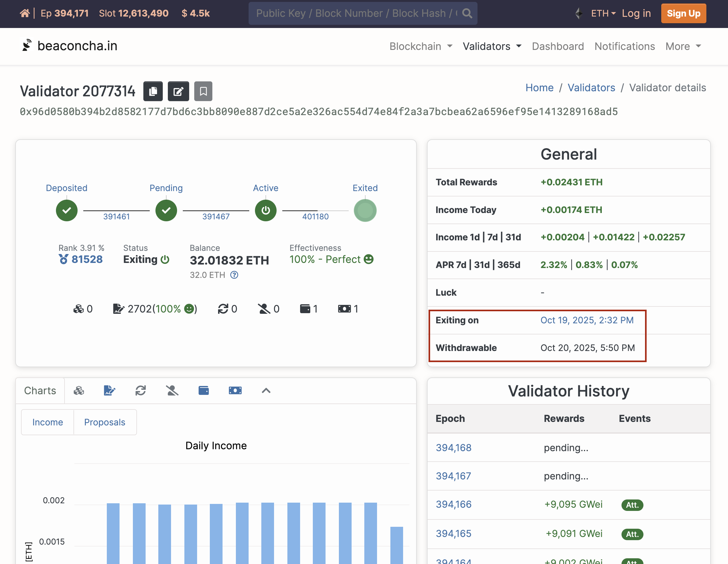Switch to the Proposals chart tab
728x564 pixels.
pos(105,422)
